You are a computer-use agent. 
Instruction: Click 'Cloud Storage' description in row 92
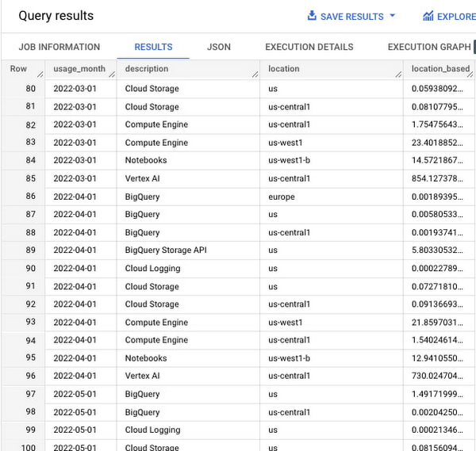pyautogui.click(x=152, y=304)
